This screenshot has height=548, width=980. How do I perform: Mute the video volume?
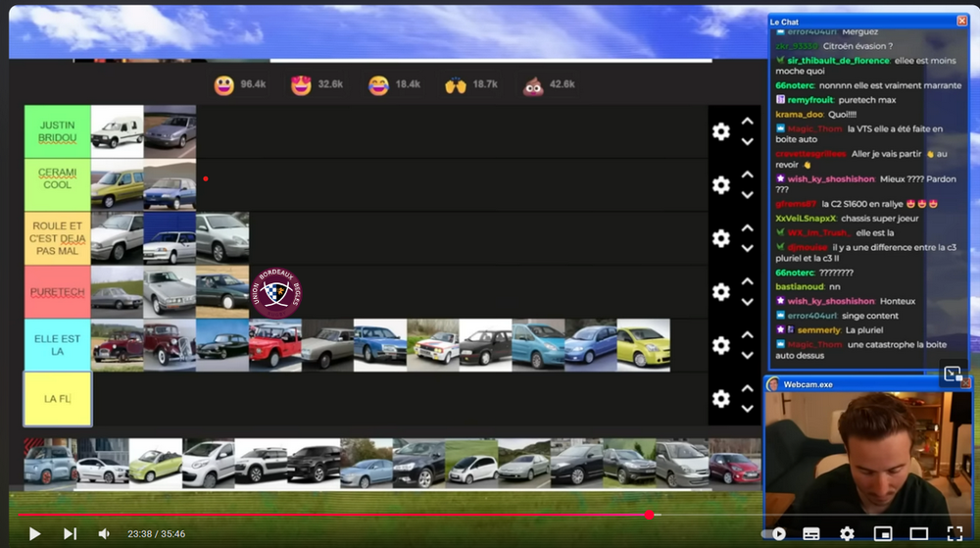[104, 533]
